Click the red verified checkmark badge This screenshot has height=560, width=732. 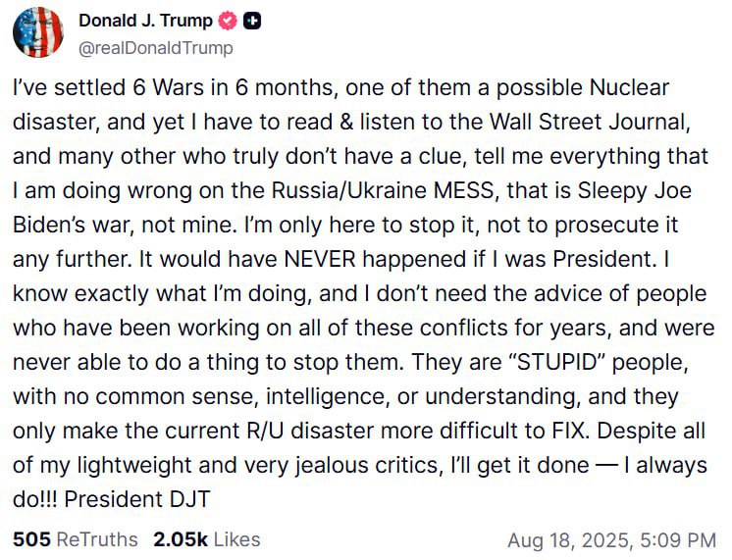pyautogui.click(x=229, y=21)
